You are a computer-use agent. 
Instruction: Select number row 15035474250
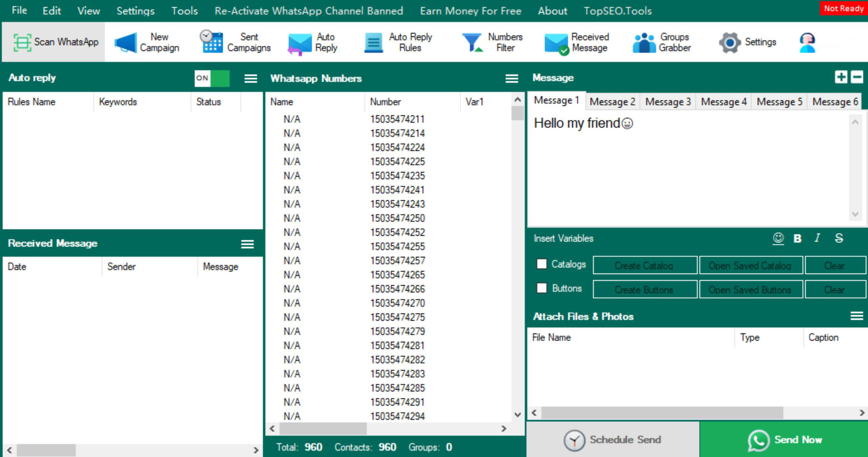(x=388, y=218)
